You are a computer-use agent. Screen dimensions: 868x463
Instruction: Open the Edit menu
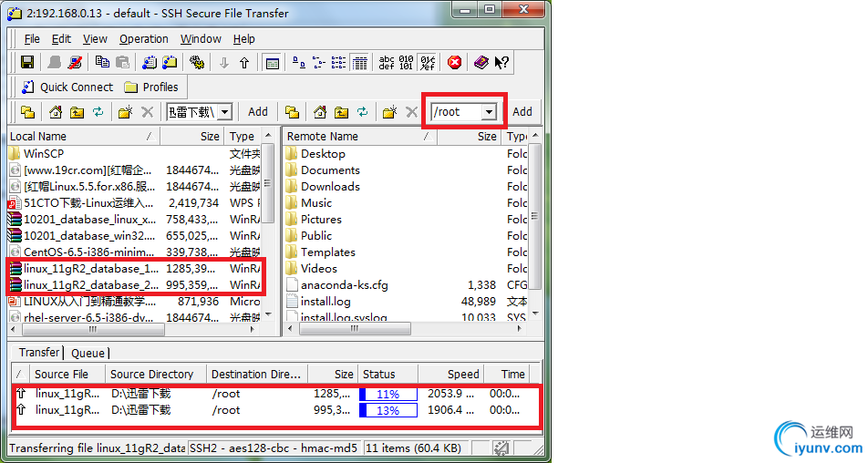click(61, 39)
